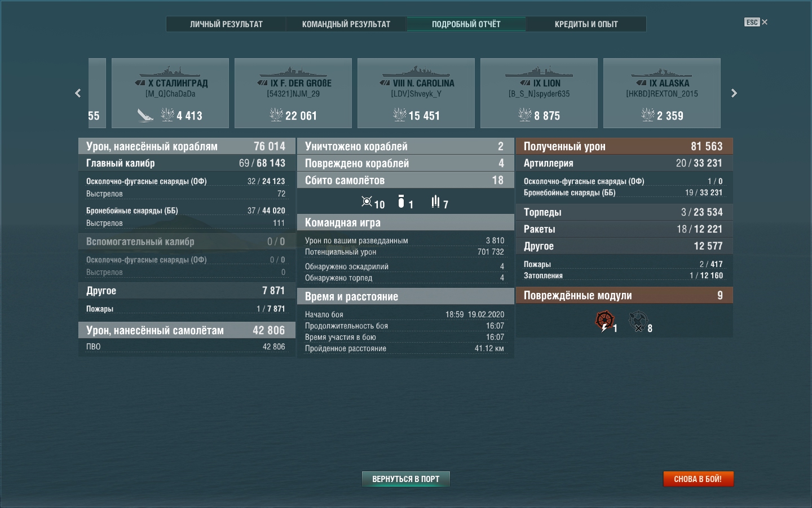The image size is (812, 508).
Task: Click Урон, нанесённый самолётам header
Action: (x=187, y=330)
